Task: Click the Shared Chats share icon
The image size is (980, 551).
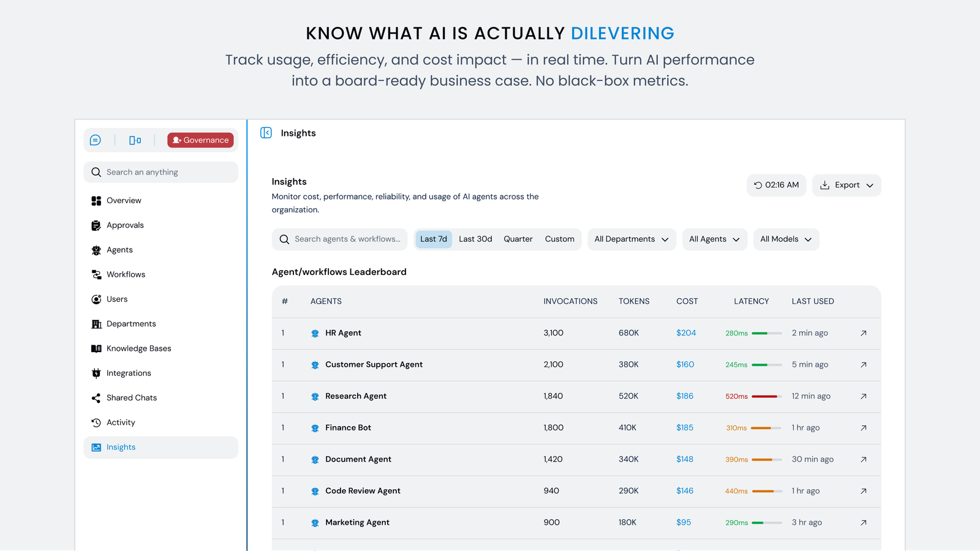Action: coord(96,398)
